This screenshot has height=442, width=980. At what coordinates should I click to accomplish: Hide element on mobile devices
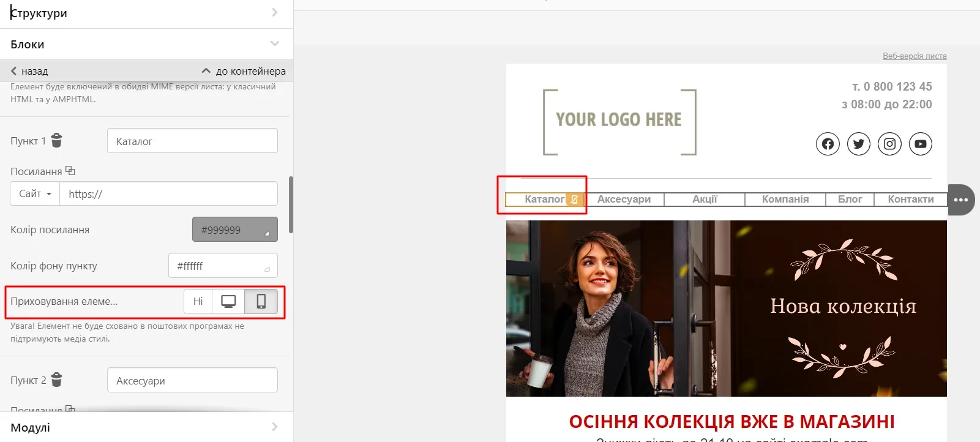(x=261, y=301)
